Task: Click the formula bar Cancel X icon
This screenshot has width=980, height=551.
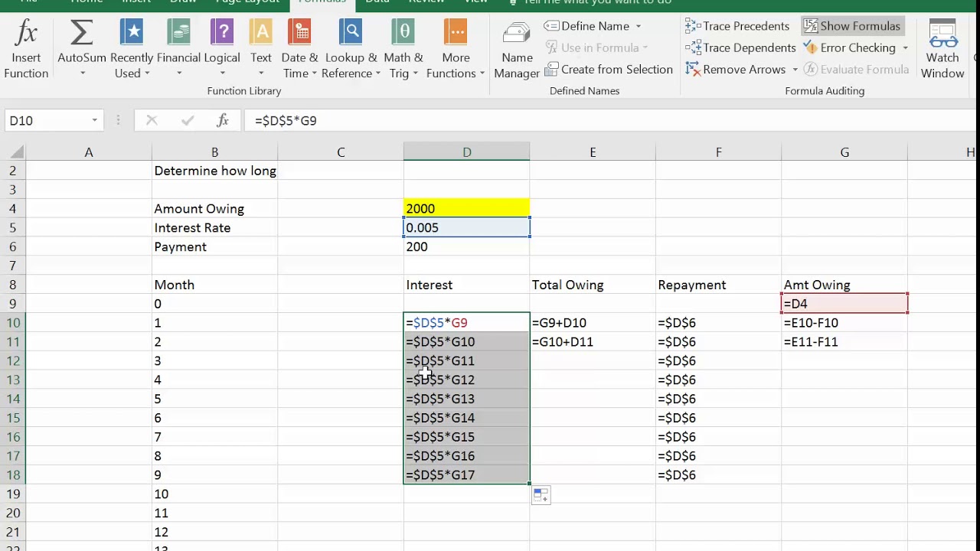Action: click(x=152, y=120)
